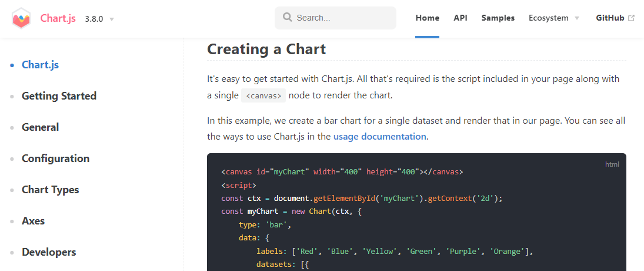Expand the Ecosystem dropdown menu
644x271 pixels.
553,18
